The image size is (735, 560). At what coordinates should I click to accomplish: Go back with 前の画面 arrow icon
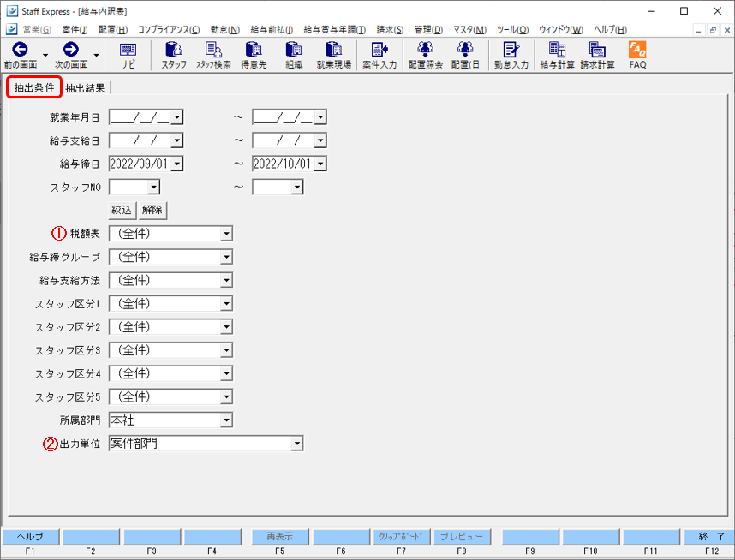(x=20, y=49)
